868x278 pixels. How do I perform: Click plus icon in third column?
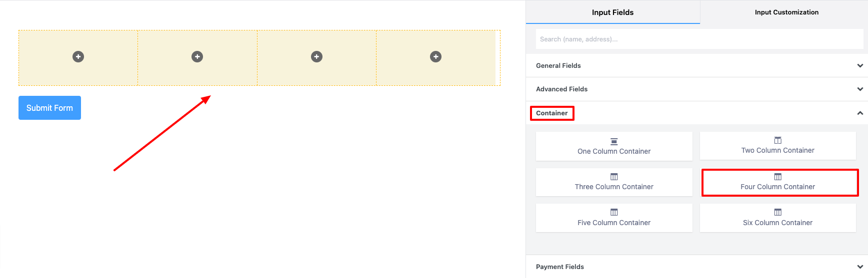[316, 57]
